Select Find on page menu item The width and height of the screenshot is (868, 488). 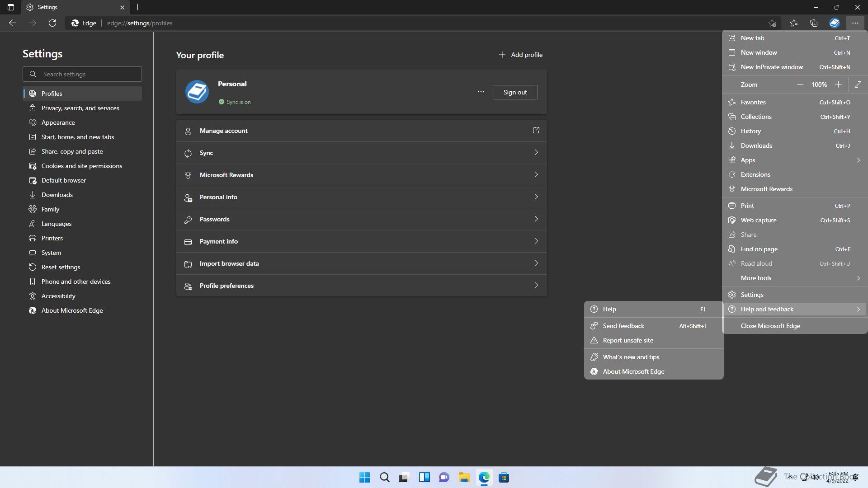coord(795,249)
